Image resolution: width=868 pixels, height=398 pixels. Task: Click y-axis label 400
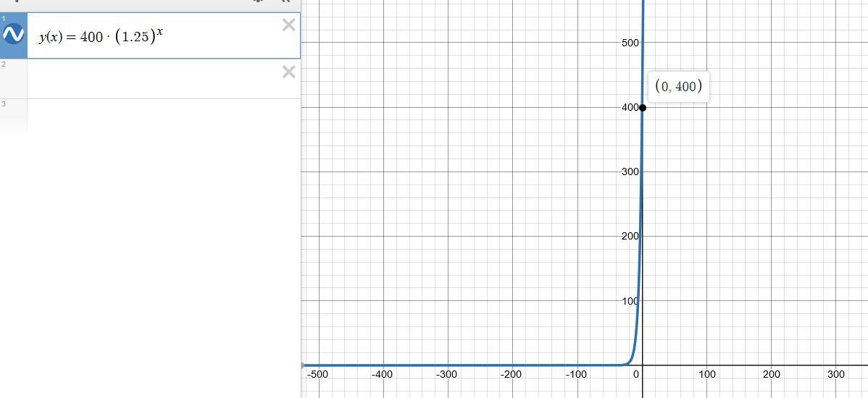[630, 107]
